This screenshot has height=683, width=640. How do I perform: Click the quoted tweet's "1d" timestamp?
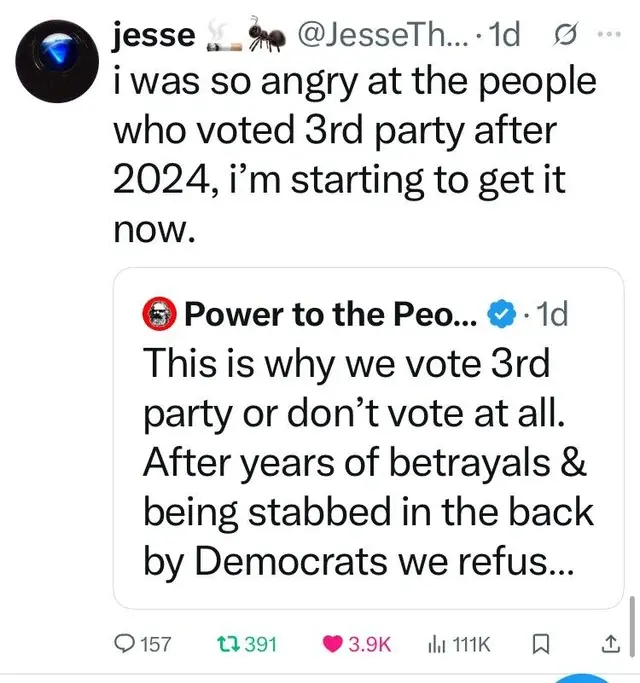pyautogui.click(x=551, y=315)
